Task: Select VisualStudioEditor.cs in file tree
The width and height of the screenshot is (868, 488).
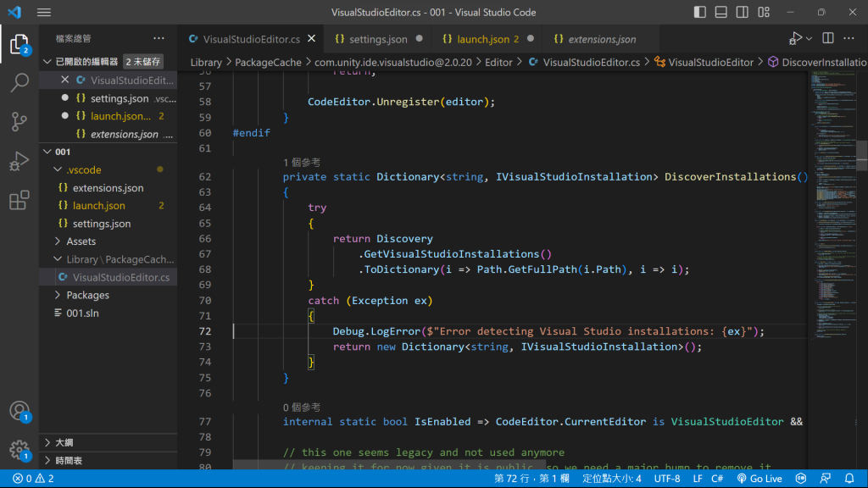Action: click(108, 277)
